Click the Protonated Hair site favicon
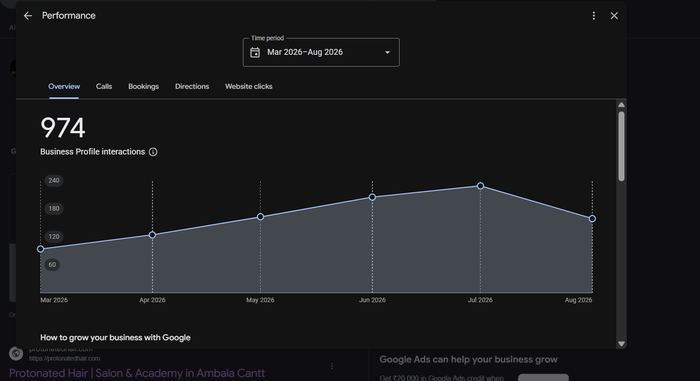Viewport: 700px width, 381px height. [16, 354]
